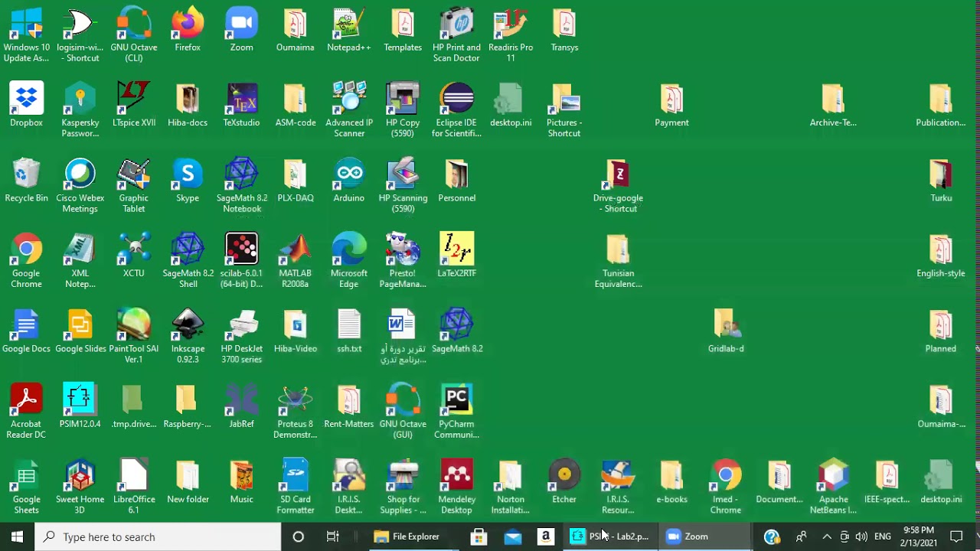Select Kaspersky Password Manager icon
980x551 pixels.
[80, 111]
